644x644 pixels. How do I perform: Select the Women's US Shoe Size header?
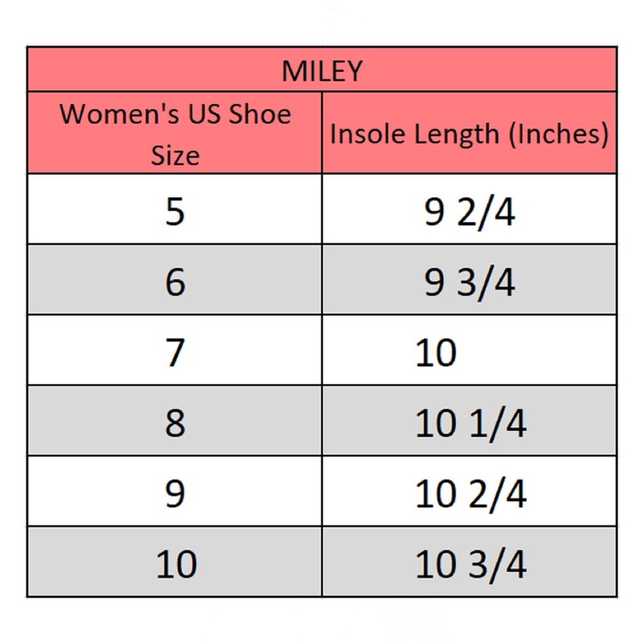click(175, 133)
